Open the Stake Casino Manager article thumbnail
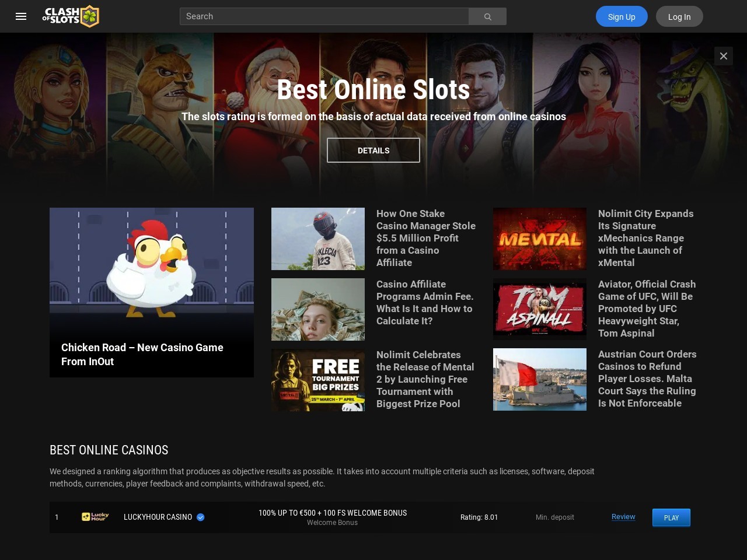Image resolution: width=747 pixels, height=560 pixels. 318,239
